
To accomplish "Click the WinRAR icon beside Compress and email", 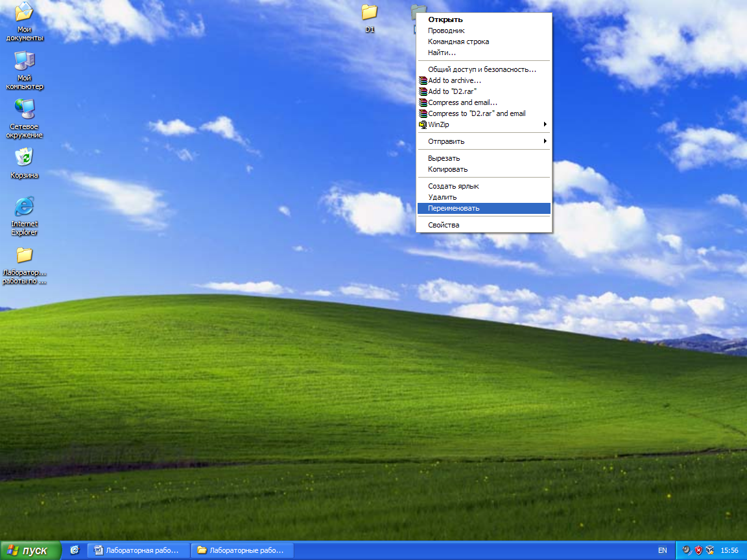I will tap(423, 102).
